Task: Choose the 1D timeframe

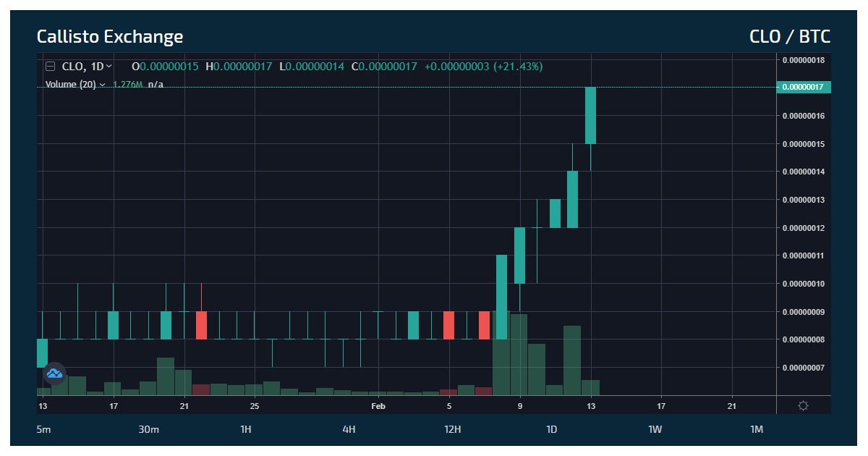Action: (551, 430)
